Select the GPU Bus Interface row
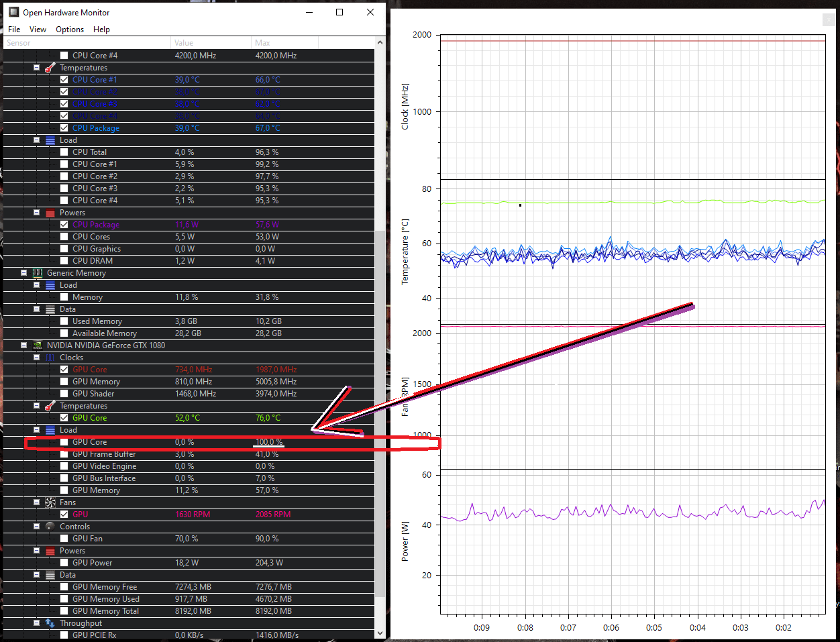Screen dimensions: 840x642 [189, 478]
